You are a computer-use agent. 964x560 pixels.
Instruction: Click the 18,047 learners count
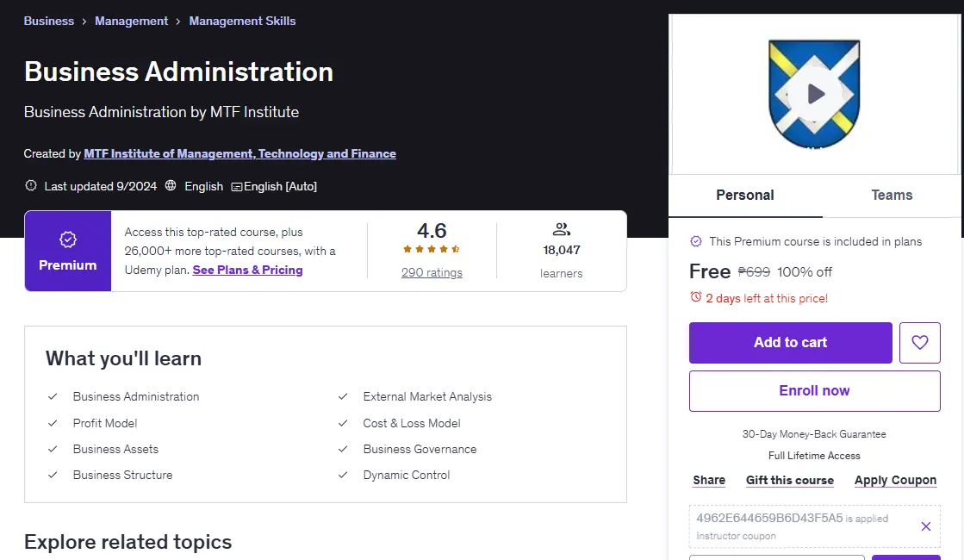562,250
